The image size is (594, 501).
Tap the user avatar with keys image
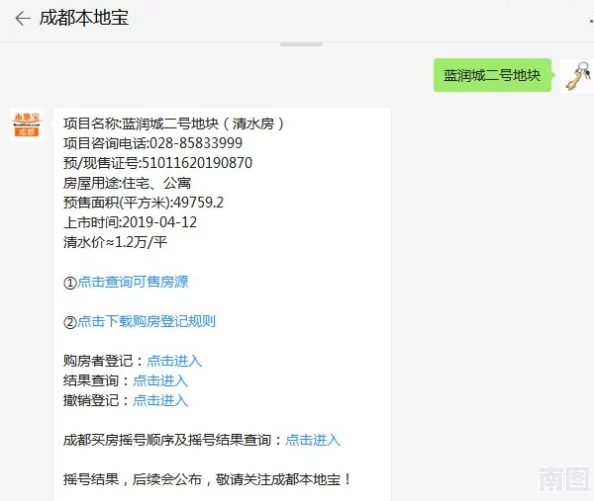[x=577, y=75]
